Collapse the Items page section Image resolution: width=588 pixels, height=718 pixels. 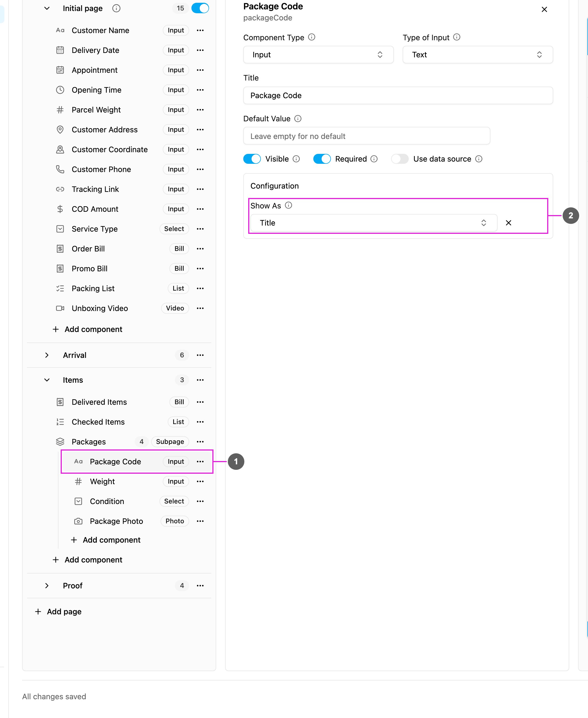tap(47, 380)
